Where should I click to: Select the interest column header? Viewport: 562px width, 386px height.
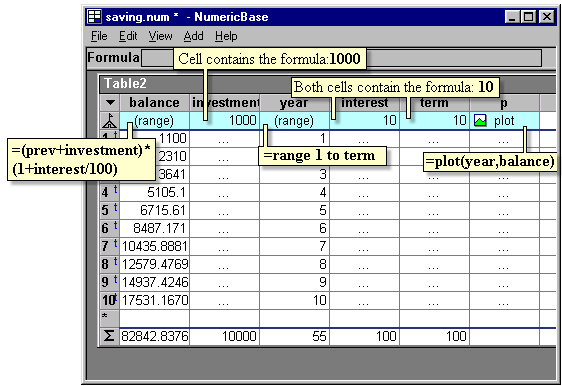pyautogui.click(x=364, y=103)
